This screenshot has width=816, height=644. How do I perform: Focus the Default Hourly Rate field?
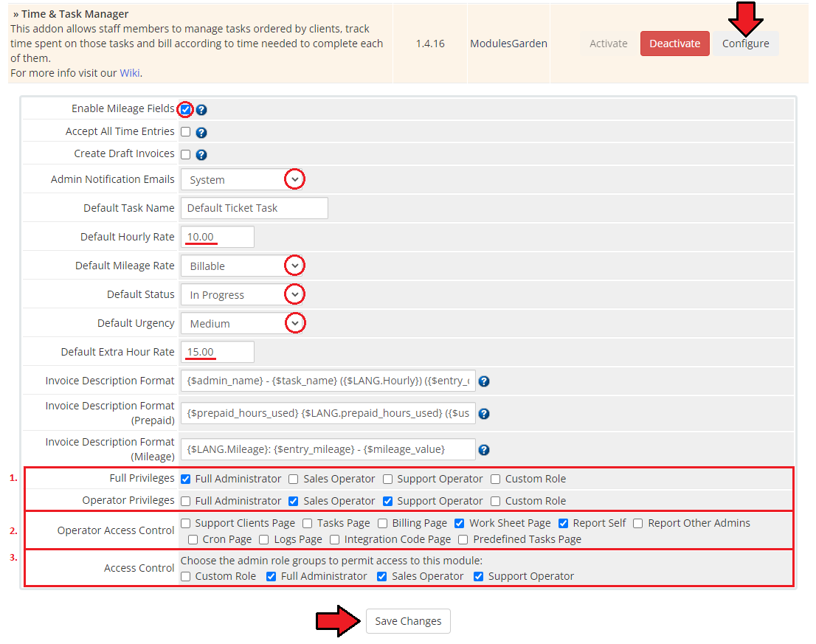pyautogui.click(x=218, y=237)
